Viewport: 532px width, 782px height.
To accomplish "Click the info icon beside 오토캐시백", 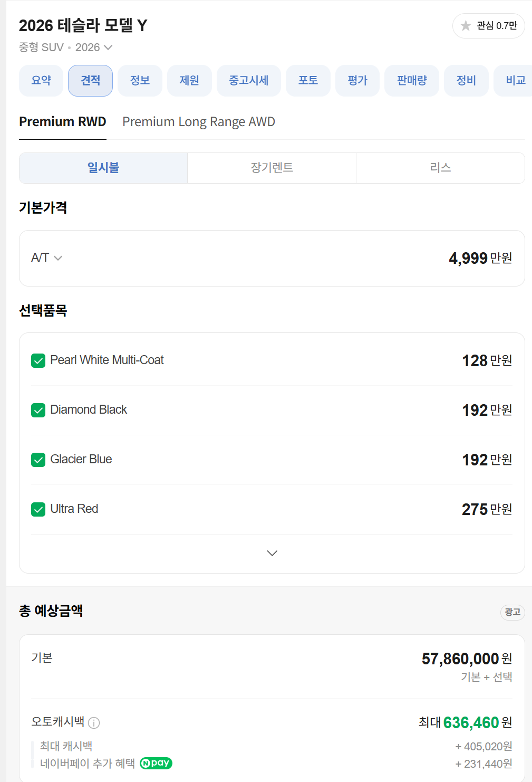I will click(94, 722).
